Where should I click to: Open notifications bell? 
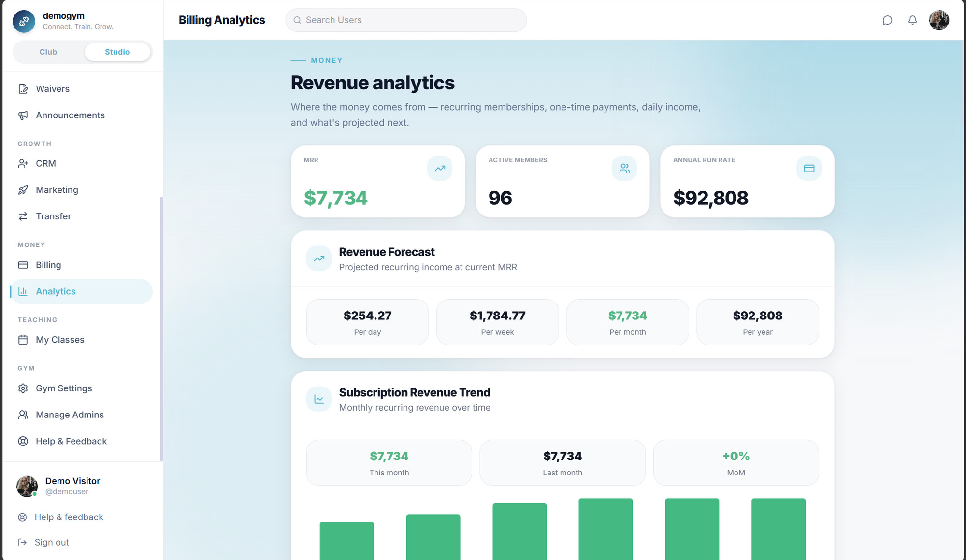coord(912,20)
